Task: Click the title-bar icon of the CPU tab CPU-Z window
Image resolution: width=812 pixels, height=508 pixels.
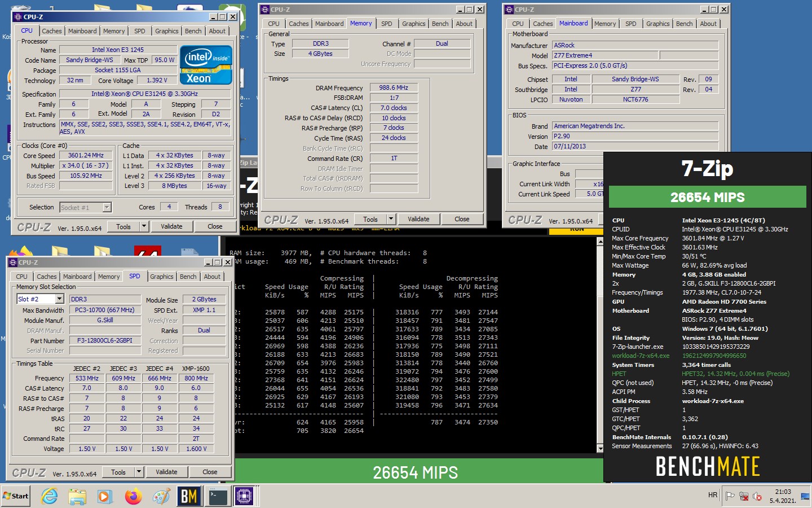Action: point(18,17)
